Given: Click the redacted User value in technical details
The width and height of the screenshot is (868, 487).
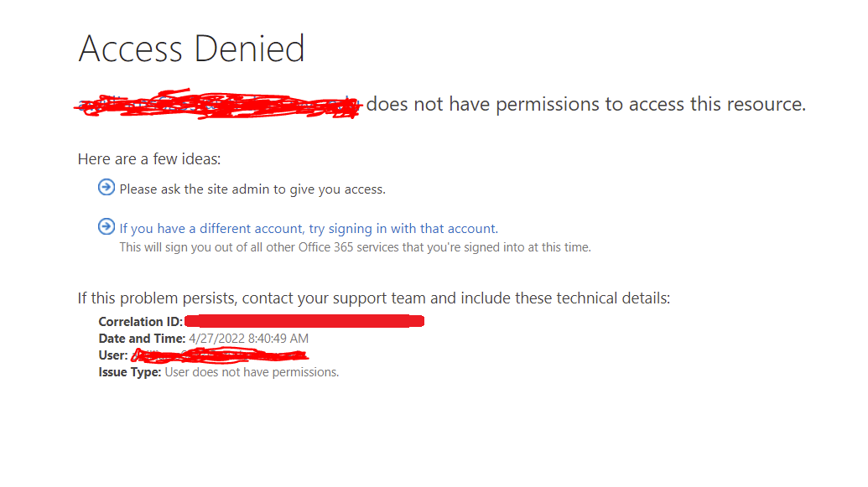Looking at the screenshot, I should pos(220,355).
